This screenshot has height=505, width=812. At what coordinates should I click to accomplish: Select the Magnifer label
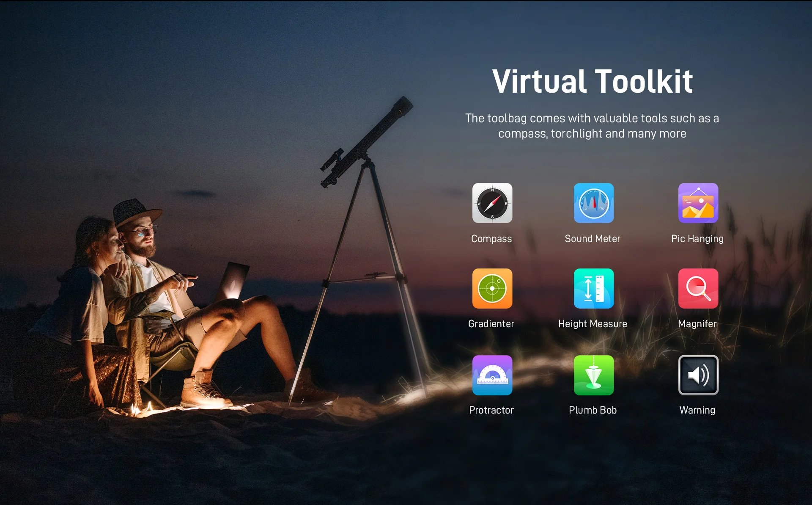click(697, 324)
